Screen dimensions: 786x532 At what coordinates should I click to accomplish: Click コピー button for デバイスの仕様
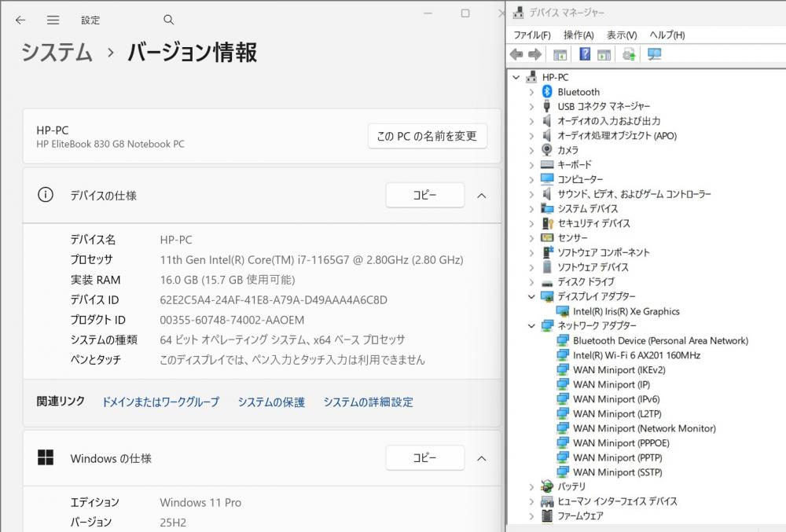(424, 195)
